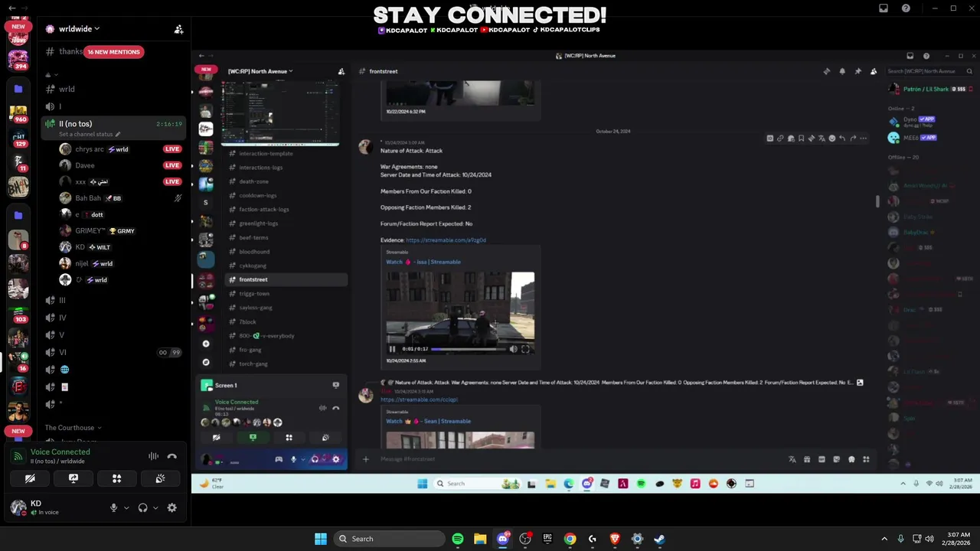Fullscreen the issa Streamable video
Screen dimensions: 980x551
(x=525, y=349)
